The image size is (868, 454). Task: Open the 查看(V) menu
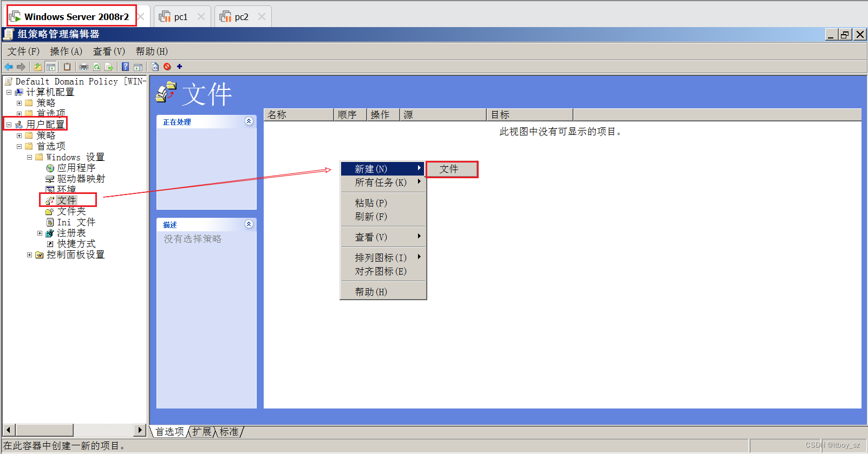click(x=109, y=51)
